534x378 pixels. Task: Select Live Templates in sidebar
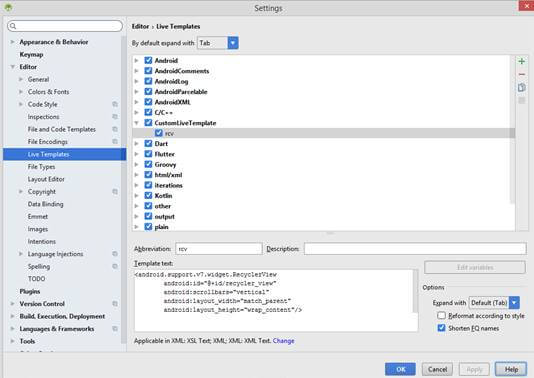[65, 154]
